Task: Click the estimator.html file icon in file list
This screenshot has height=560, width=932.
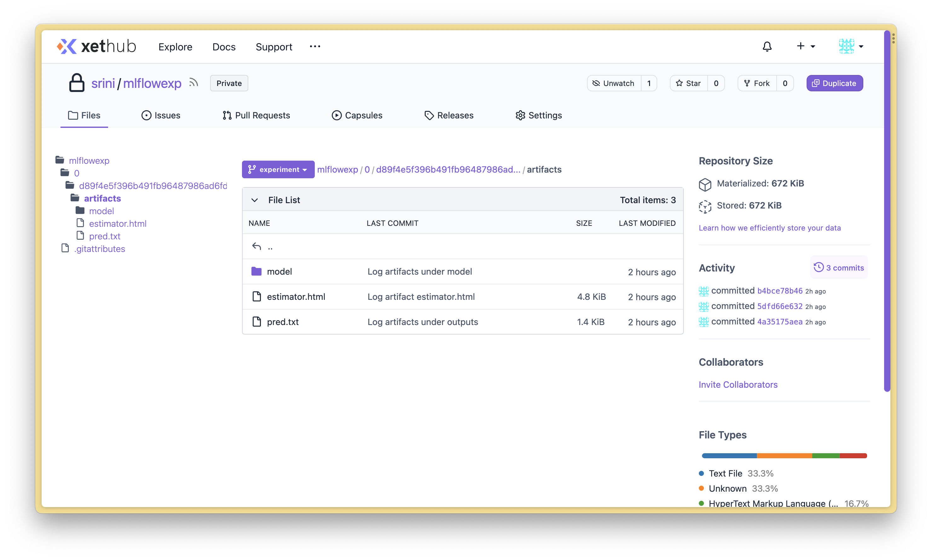Action: (257, 297)
